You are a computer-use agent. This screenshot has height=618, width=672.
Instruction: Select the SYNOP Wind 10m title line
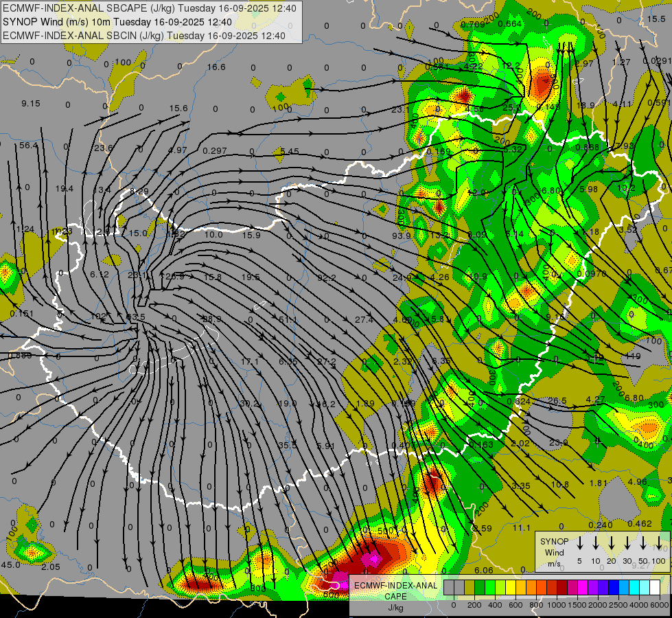[117, 22]
